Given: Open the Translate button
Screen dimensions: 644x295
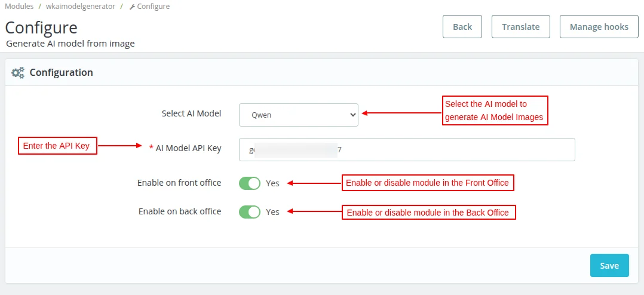Looking at the screenshot, I should click(520, 27).
